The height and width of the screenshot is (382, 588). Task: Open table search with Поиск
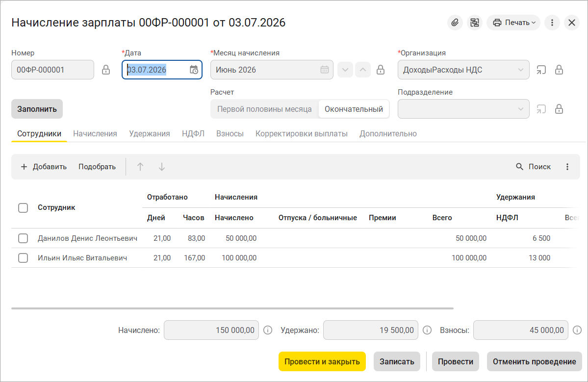pos(533,167)
